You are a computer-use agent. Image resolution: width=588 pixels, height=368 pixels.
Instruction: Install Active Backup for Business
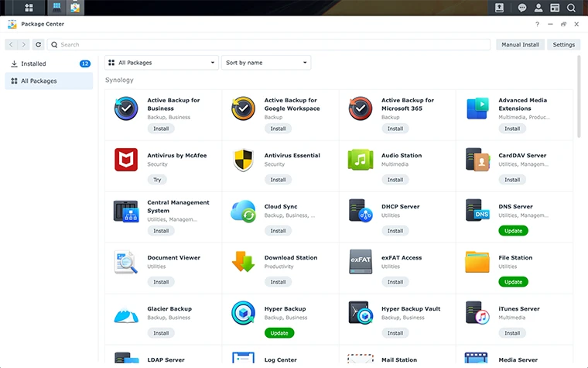pyautogui.click(x=161, y=129)
